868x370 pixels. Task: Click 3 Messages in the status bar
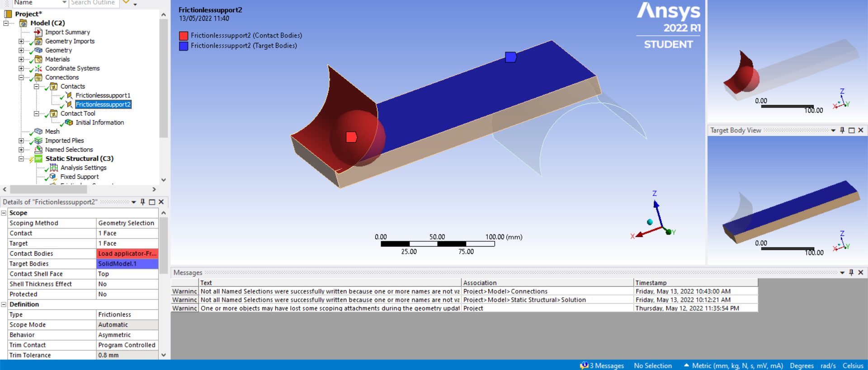click(607, 365)
